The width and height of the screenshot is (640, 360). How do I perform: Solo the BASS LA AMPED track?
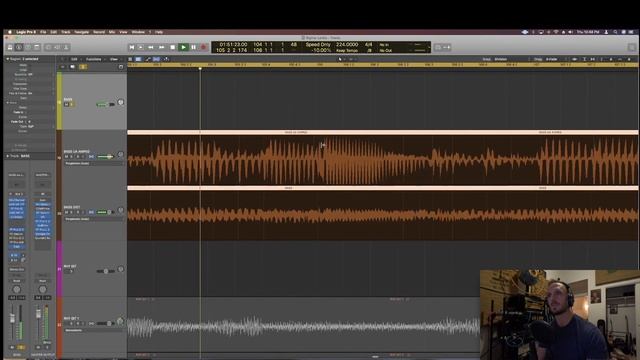click(72, 157)
